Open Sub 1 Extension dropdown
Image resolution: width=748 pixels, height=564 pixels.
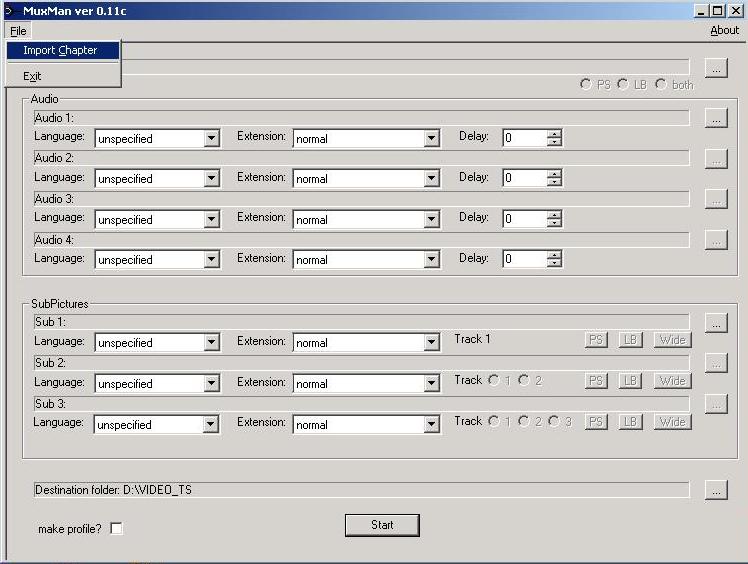click(x=431, y=343)
